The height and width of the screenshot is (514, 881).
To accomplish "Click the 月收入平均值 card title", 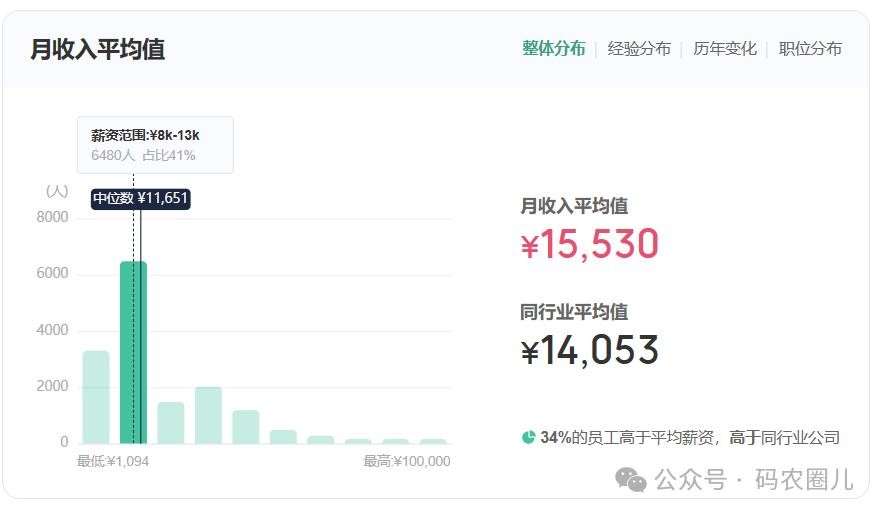I will pos(97,48).
